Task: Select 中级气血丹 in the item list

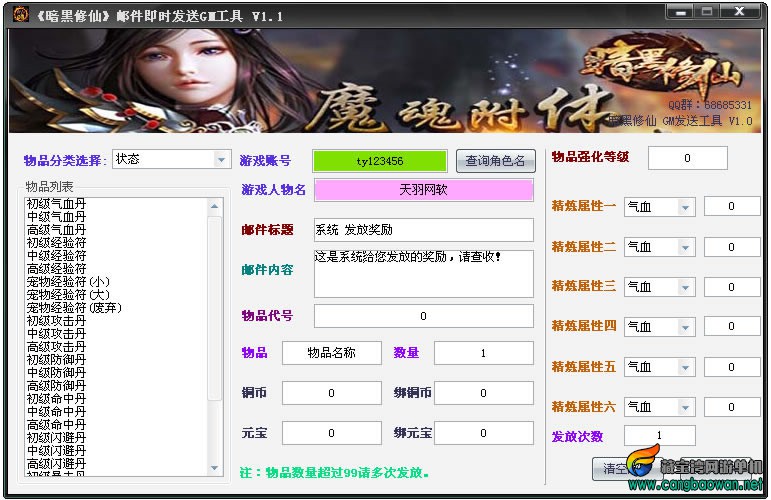Action: click(57, 217)
